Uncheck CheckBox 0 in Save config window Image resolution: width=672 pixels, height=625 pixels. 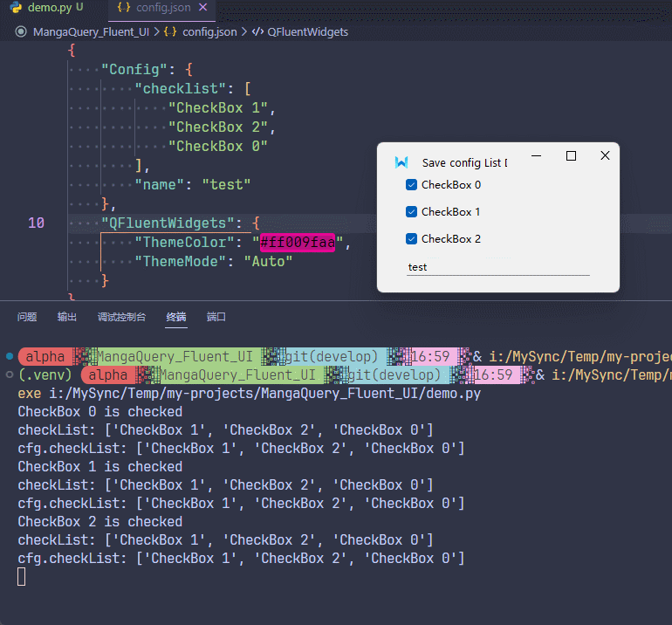point(411,185)
